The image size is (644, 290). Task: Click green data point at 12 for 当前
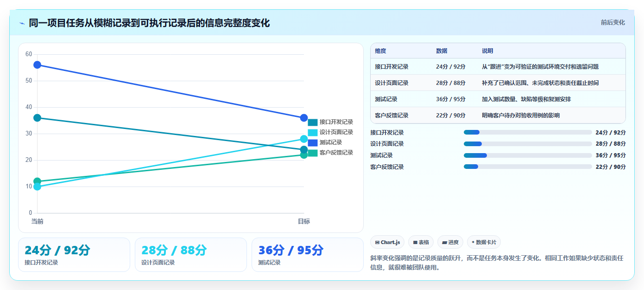(x=37, y=181)
